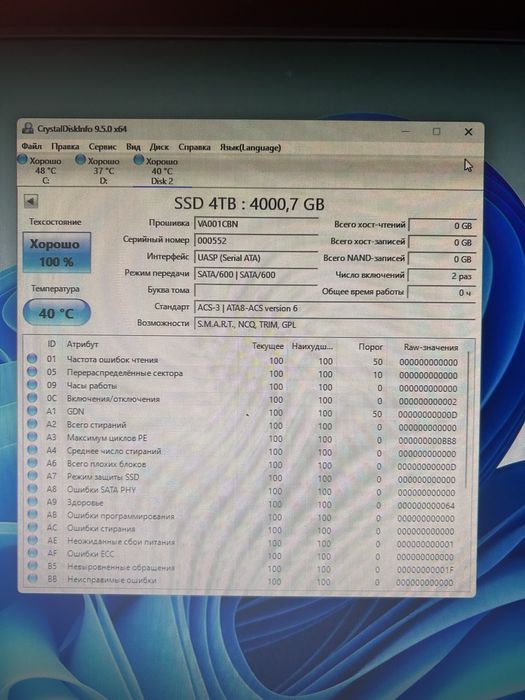Click the status dot for attribute A3
Image resolution: width=525 pixels, height=700 pixels.
pyautogui.click(x=32, y=436)
